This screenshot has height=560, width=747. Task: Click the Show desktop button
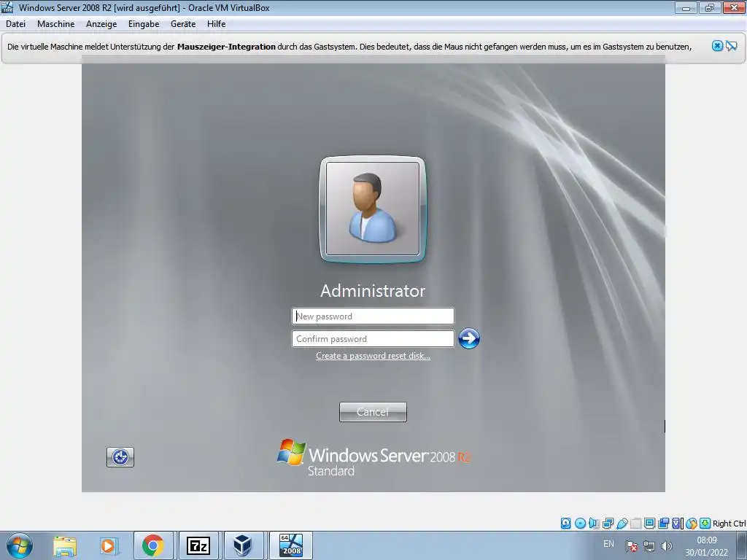(742, 546)
